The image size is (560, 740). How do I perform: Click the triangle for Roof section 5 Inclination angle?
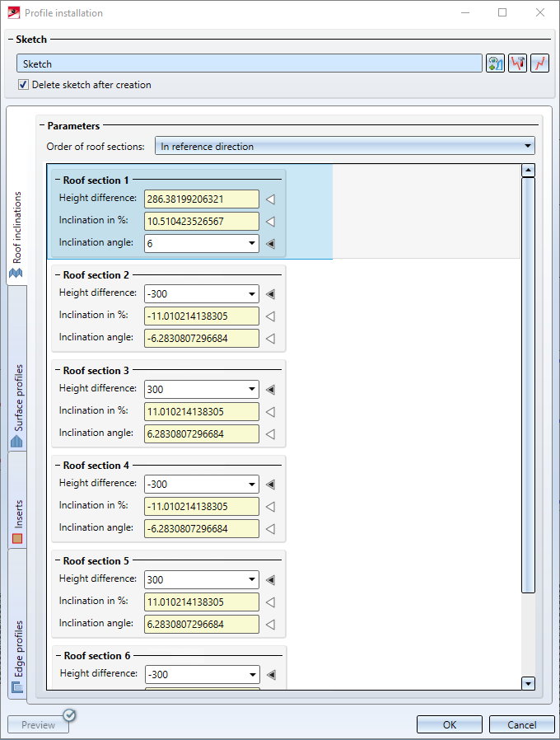tap(270, 624)
